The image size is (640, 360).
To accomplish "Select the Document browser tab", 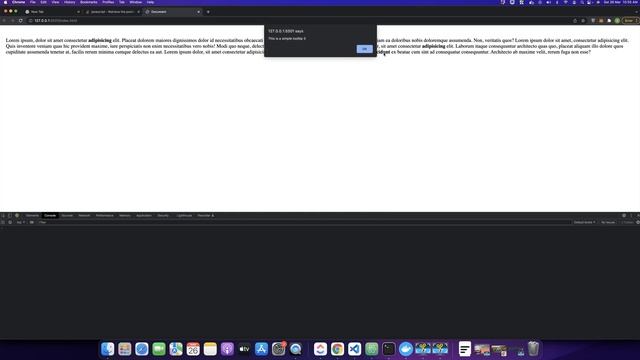I will (172, 12).
